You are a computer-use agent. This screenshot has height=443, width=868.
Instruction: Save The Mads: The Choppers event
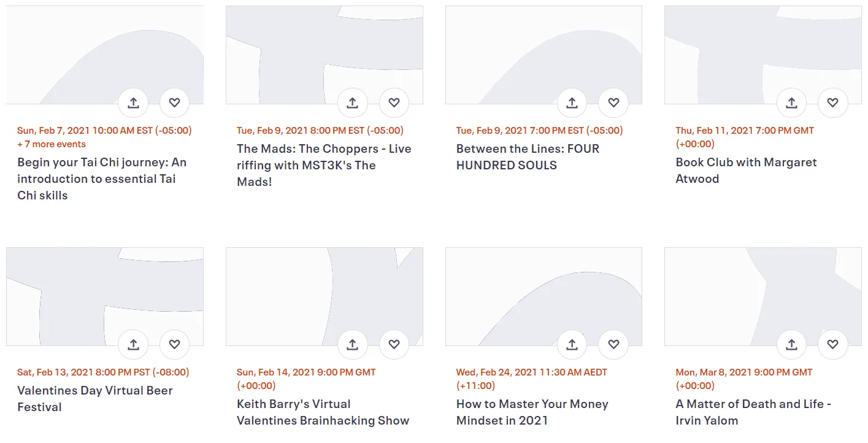tap(394, 102)
